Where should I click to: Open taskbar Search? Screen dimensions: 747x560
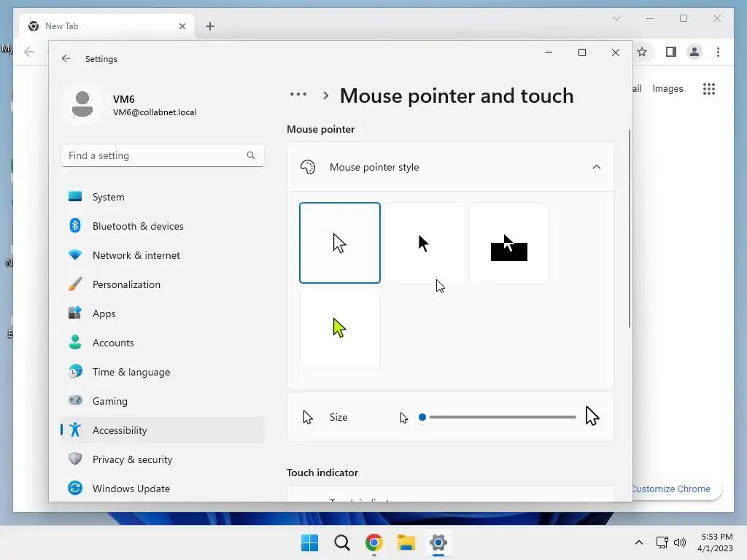342,542
